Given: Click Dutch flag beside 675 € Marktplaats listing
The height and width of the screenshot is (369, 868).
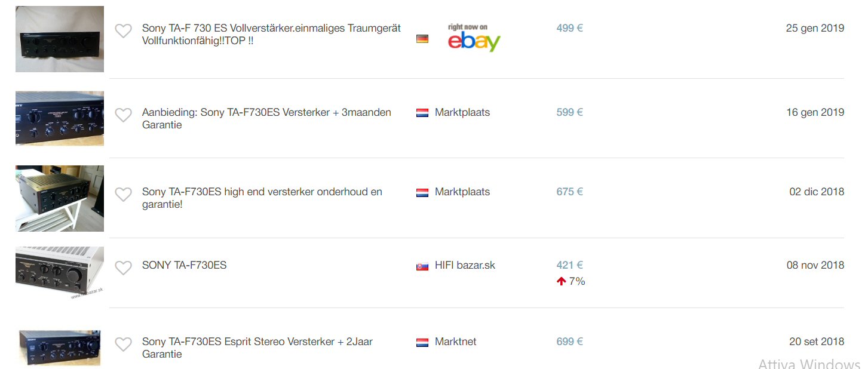Looking at the screenshot, I should coord(422,192).
